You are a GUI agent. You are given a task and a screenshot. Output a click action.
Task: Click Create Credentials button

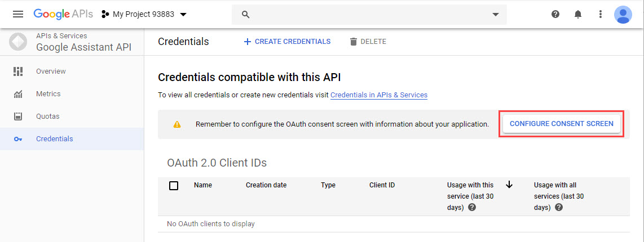coord(287,42)
